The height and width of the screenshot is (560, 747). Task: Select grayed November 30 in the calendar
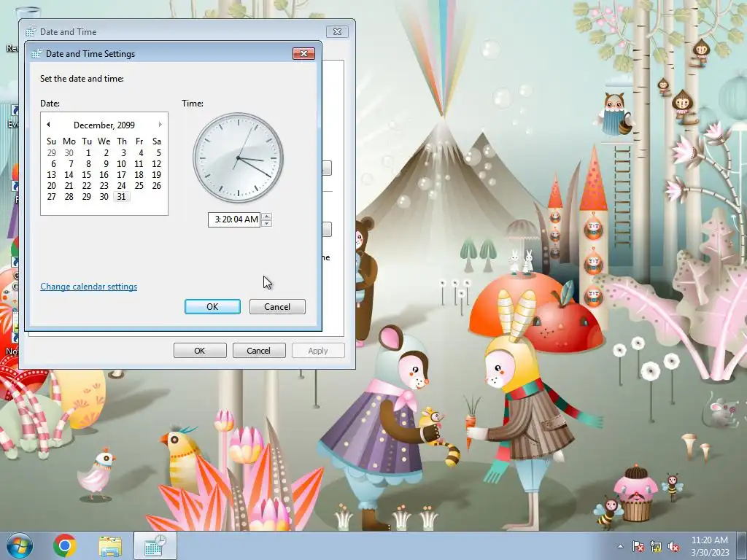click(x=69, y=153)
